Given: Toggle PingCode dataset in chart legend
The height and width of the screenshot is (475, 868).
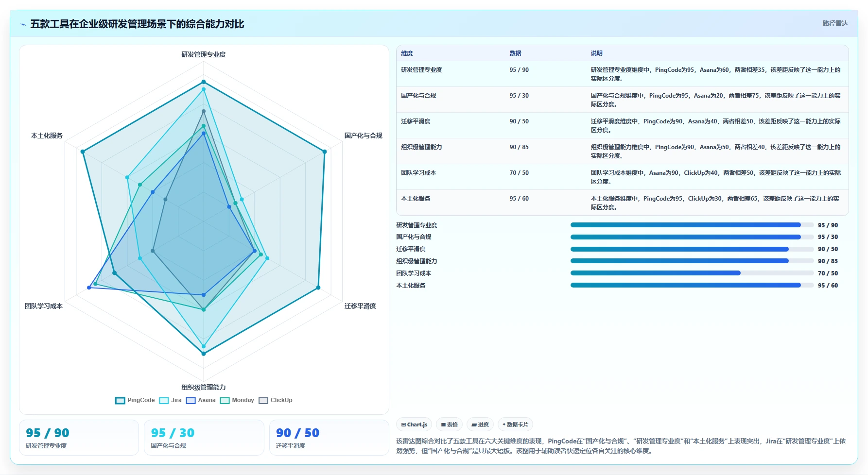Looking at the screenshot, I should 135,400.
